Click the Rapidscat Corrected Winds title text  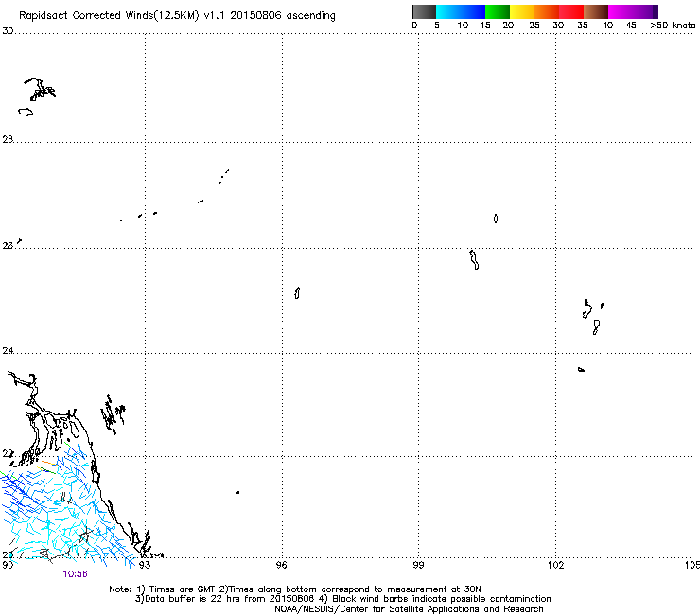point(177,15)
